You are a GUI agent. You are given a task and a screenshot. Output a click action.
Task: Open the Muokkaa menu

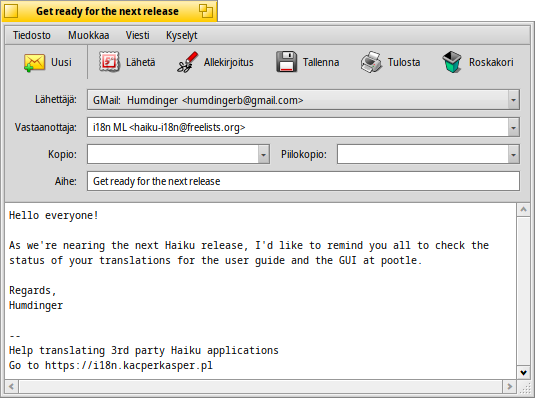point(89,35)
